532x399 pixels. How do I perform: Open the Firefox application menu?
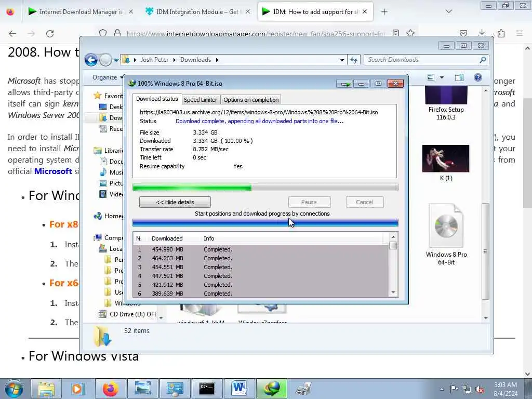(520, 33)
